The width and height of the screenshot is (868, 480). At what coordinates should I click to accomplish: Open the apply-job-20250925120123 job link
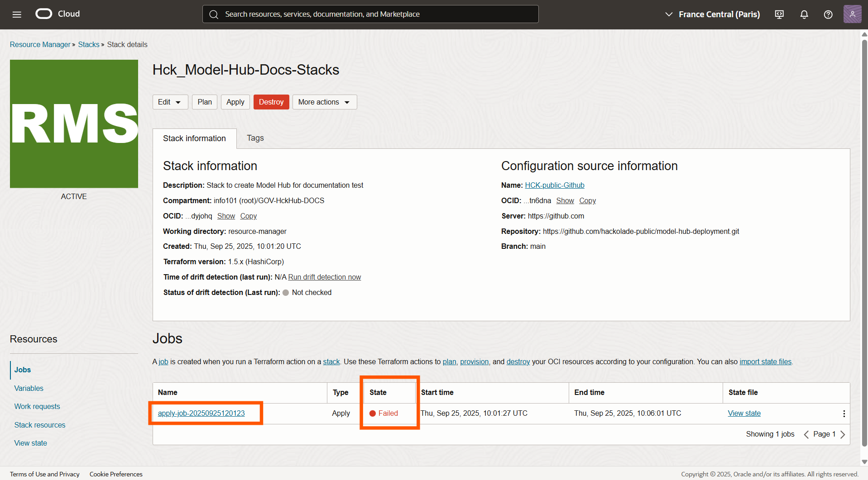[x=201, y=413]
